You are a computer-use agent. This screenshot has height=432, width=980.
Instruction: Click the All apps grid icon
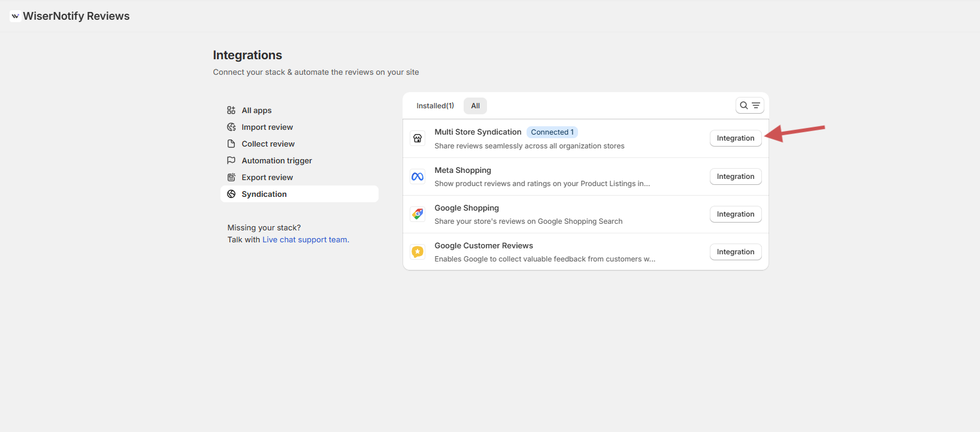[231, 110]
